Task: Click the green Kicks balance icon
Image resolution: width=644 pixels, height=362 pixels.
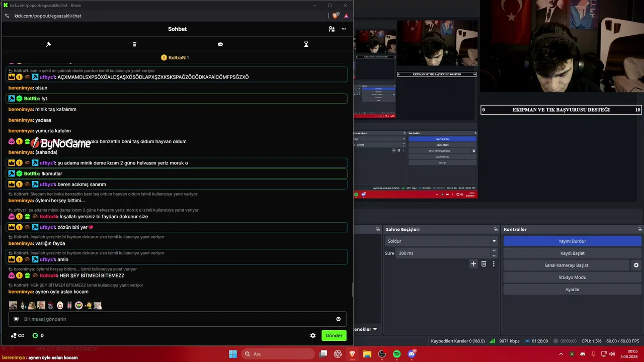Action: (x=35, y=335)
